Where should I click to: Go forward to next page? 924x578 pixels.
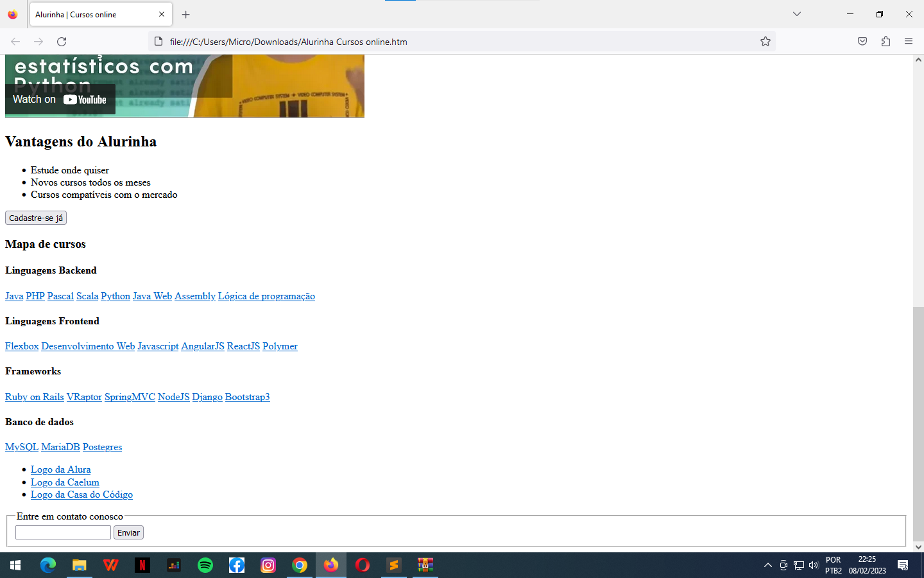pyautogui.click(x=38, y=42)
